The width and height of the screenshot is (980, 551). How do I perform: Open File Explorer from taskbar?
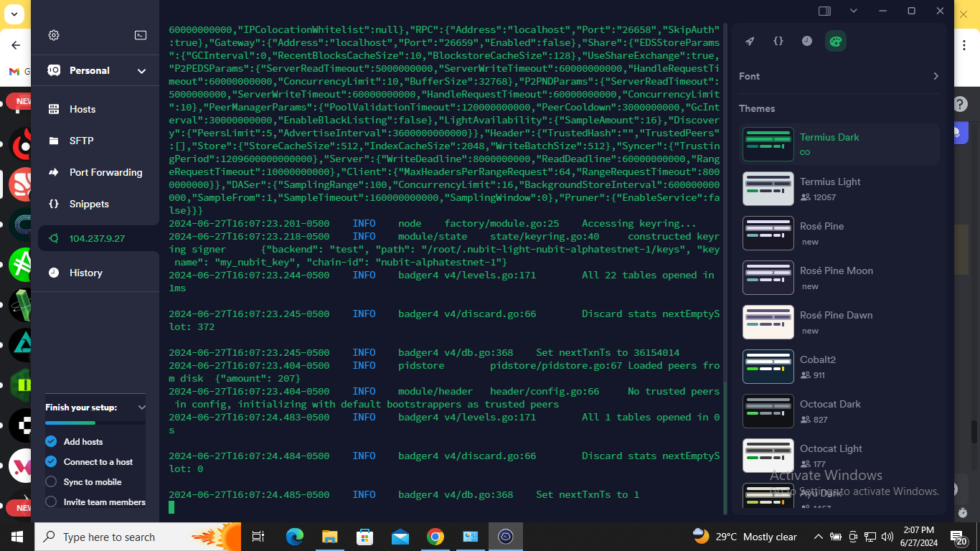329,537
